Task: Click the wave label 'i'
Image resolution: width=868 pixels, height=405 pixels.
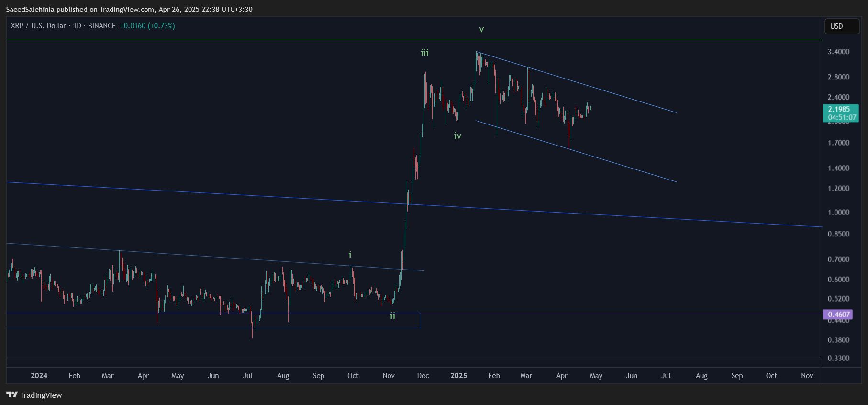Action: click(350, 254)
